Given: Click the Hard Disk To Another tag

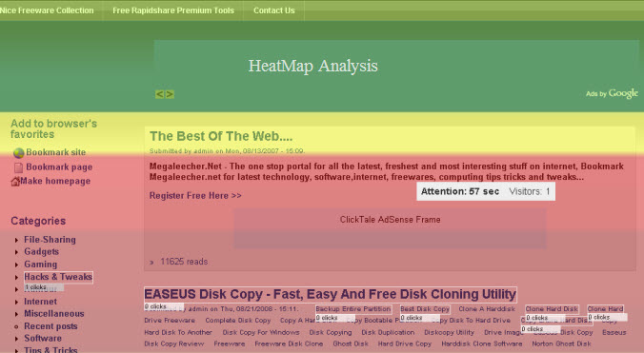Looking at the screenshot, I should (x=178, y=332).
